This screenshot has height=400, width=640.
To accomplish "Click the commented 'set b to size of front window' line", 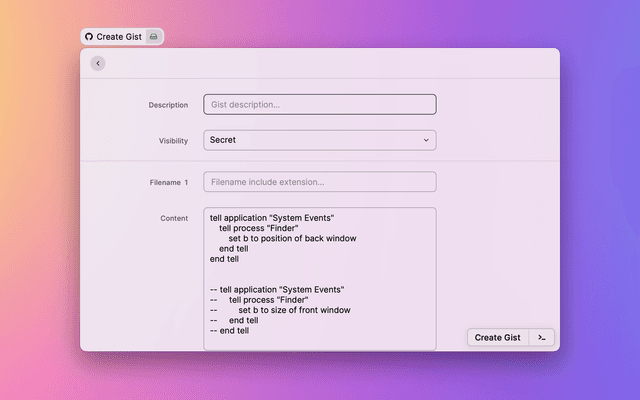I will coord(294,310).
